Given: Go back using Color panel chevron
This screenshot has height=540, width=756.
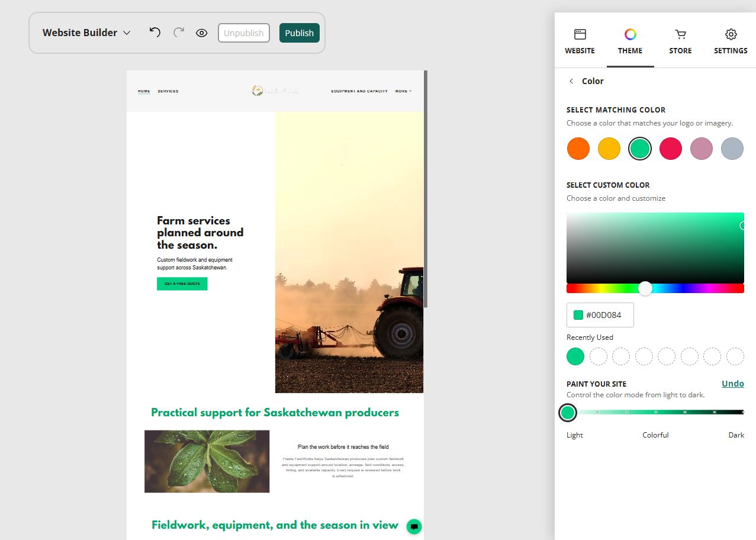Looking at the screenshot, I should pos(571,81).
